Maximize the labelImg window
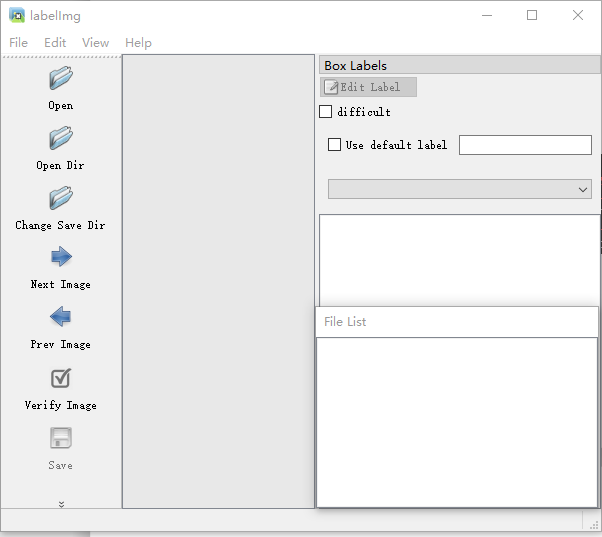602x537 pixels. (x=532, y=15)
